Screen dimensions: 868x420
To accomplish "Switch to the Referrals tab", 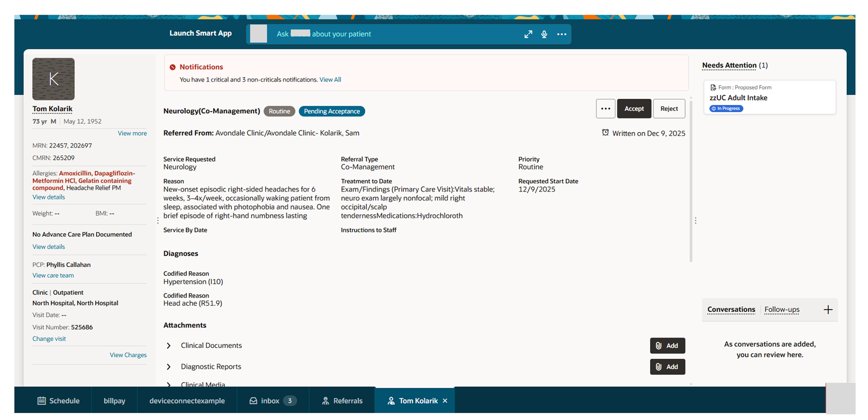I will pyautogui.click(x=342, y=401).
